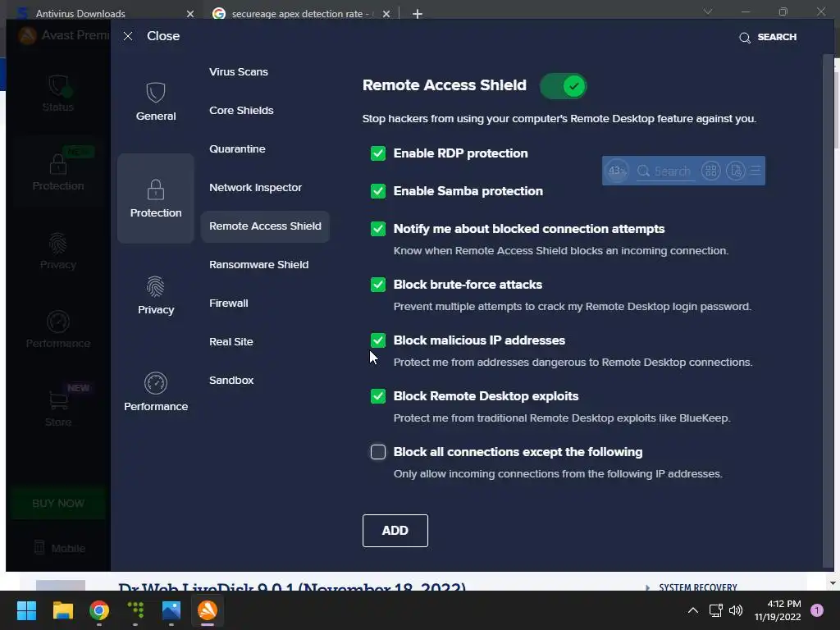Open Network Inspector settings

pyautogui.click(x=256, y=188)
